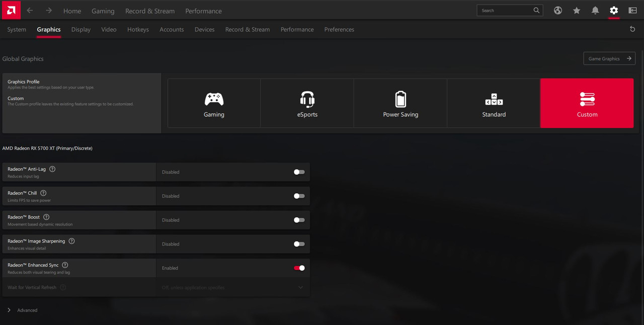Click the Graphics Profile description text
Image resolution: width=644 pixels, height=325 pixels.
coord(51,88)
